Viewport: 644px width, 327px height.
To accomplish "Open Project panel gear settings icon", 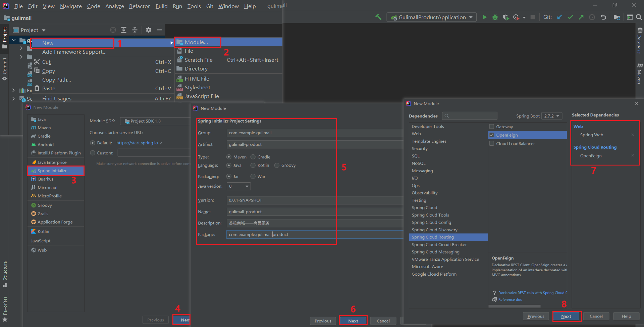I will (x=149, y=30).
